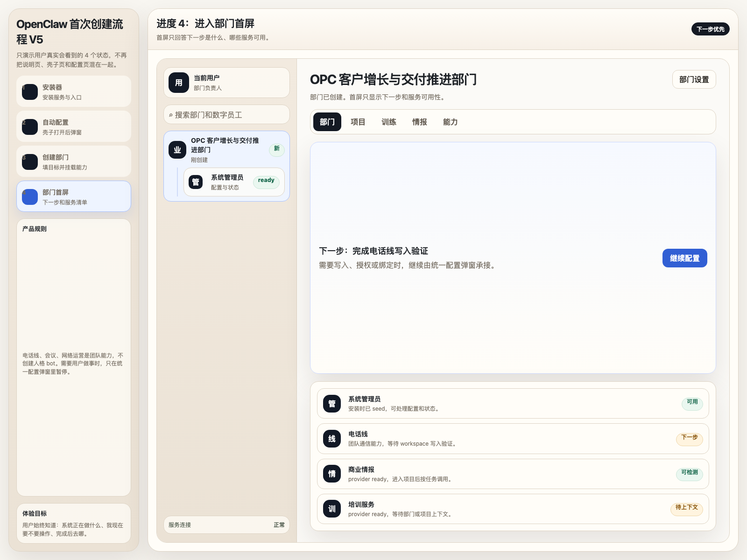
Task: Click the 继续配置 button
Action: [685, 258]
